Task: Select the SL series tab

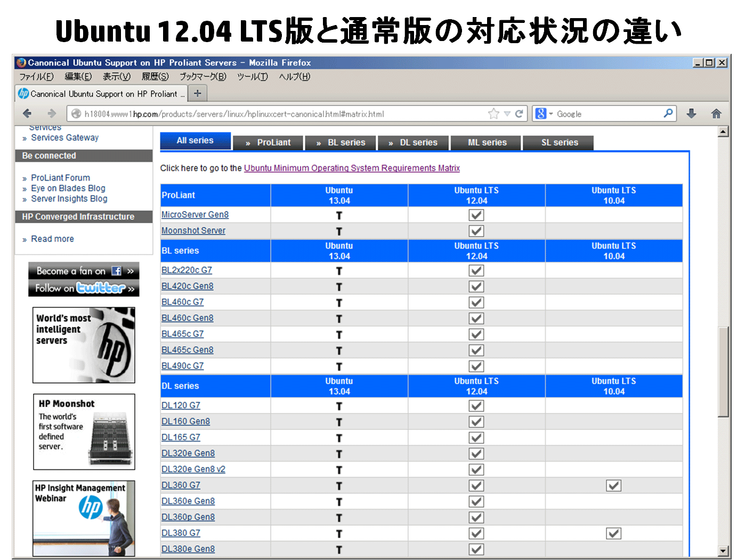Action: coord(558,143)
